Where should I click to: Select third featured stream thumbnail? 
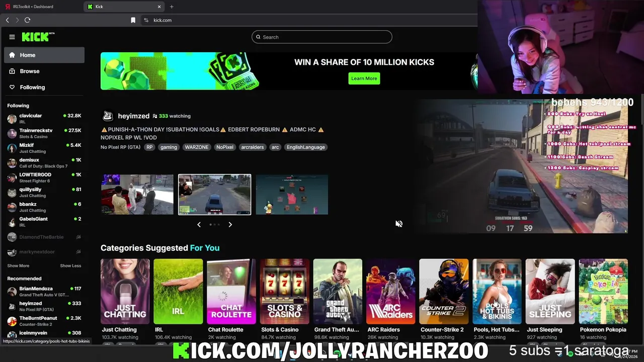pos(292,195)
